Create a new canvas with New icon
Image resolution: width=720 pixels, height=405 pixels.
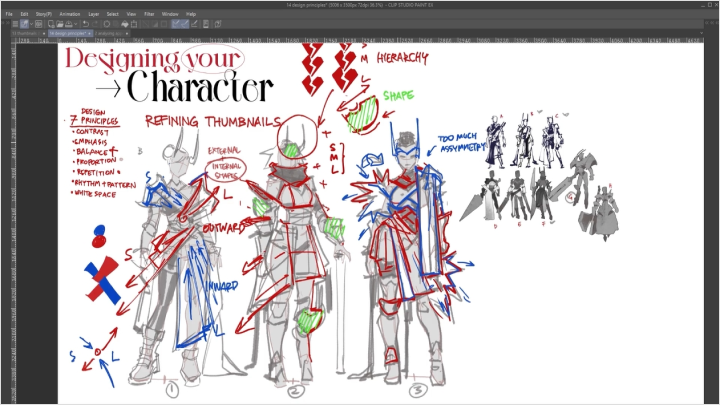51,24
